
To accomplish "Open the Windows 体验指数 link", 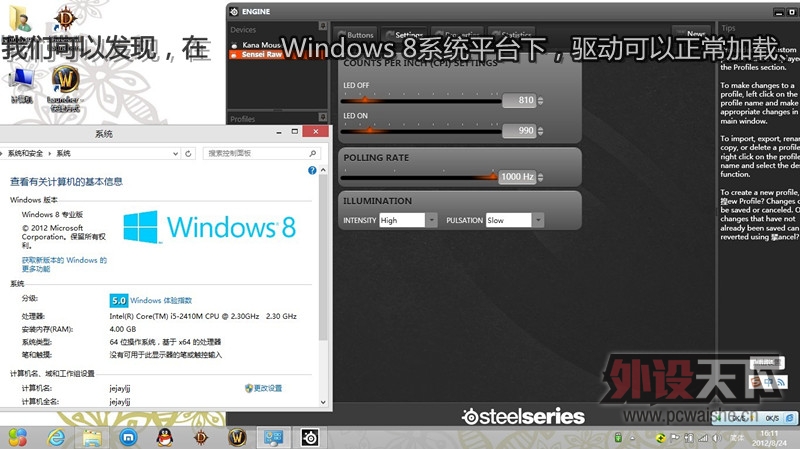I will tap(161, 301).
